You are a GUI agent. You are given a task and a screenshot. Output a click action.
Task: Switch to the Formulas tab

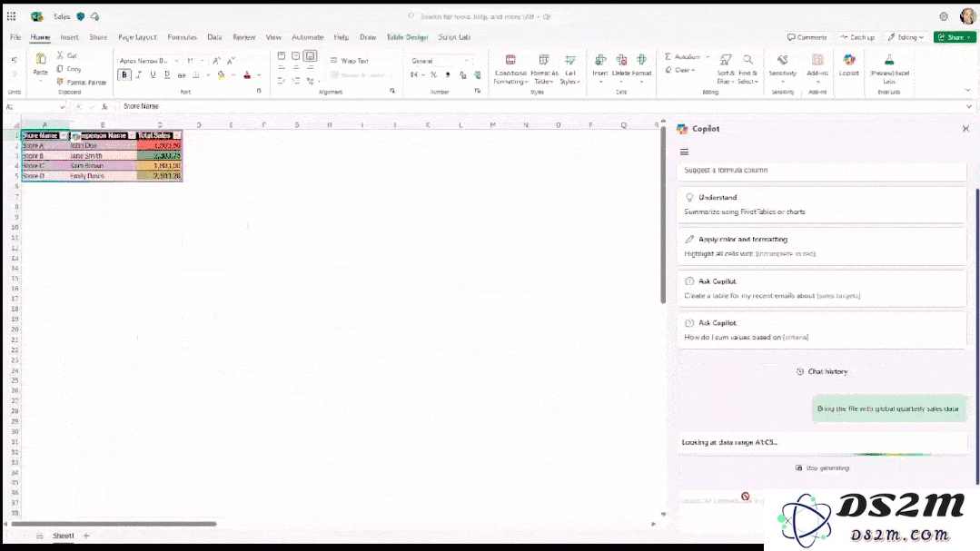tap(182, 37)
